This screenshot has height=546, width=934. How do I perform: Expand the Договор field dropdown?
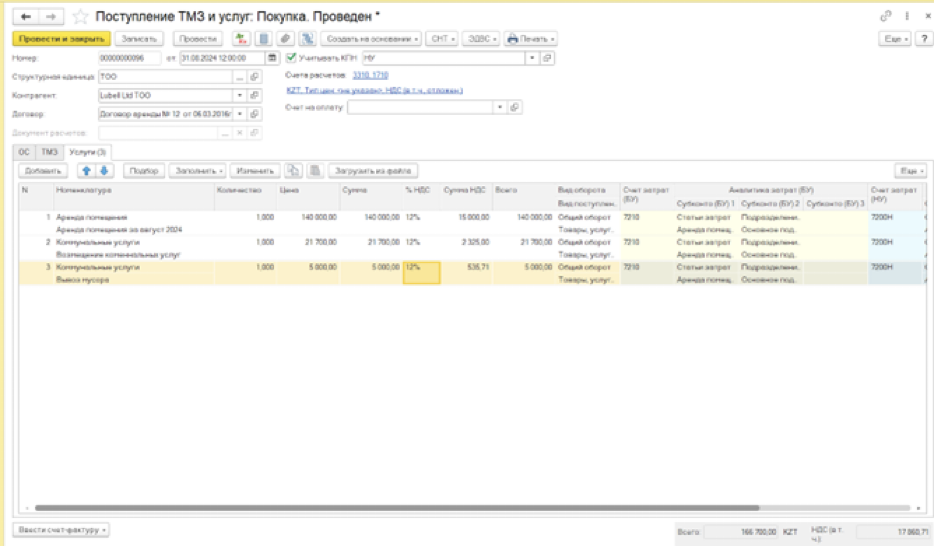coord(240,115)
